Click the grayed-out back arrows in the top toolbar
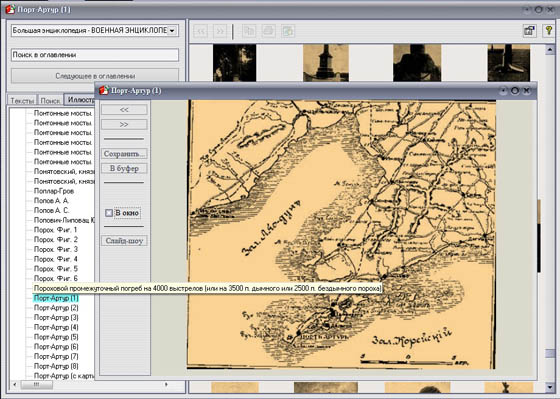 (x=201, y=31)
